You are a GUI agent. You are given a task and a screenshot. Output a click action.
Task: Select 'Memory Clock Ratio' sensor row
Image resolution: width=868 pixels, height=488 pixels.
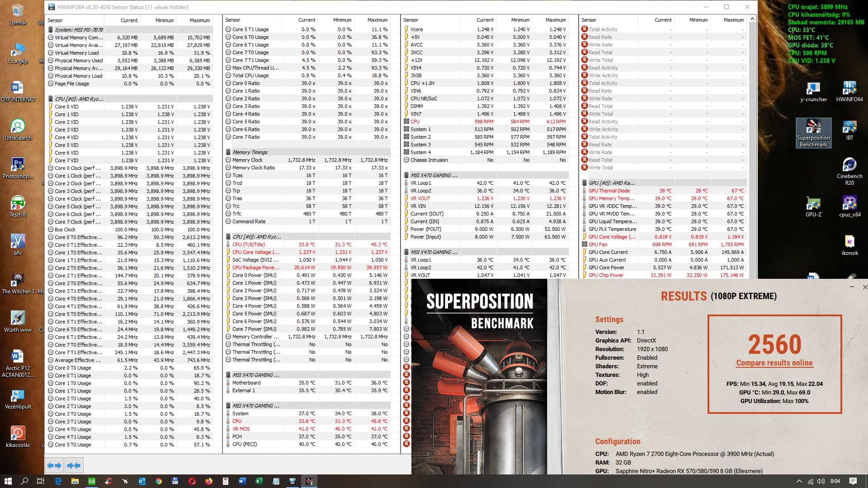point(307,168)
